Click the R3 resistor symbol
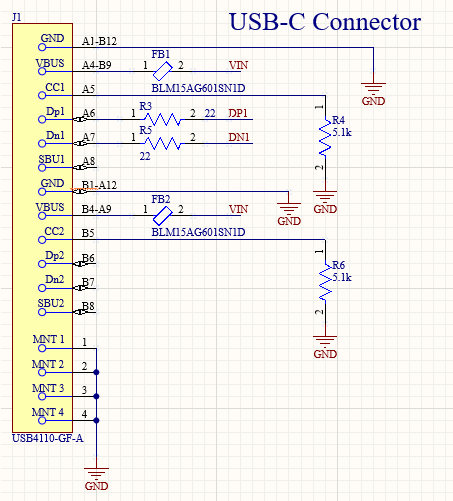Image resolution: width=453 pixels, height=501 pixels. [162, 119]
